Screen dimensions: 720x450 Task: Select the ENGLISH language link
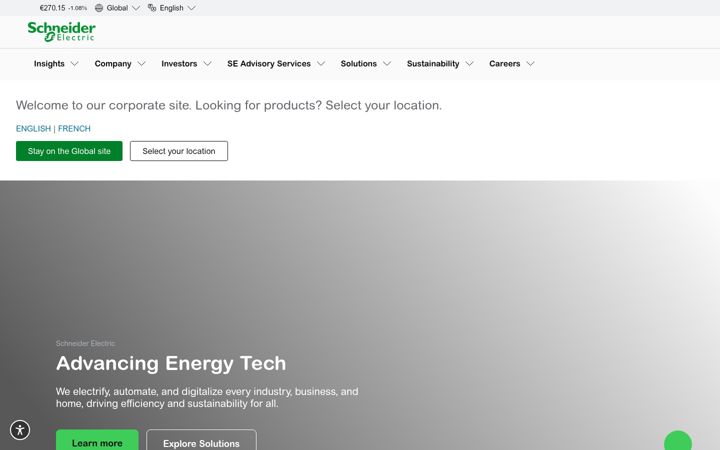tap(33, 129)
